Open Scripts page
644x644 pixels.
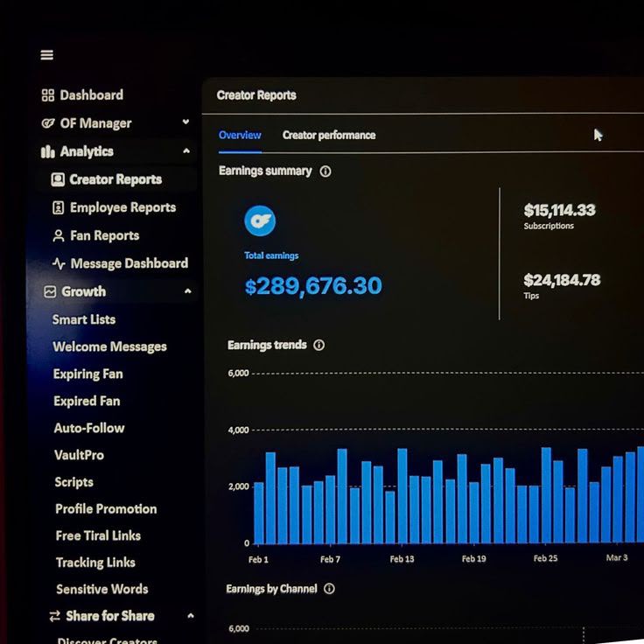[73, 482]
